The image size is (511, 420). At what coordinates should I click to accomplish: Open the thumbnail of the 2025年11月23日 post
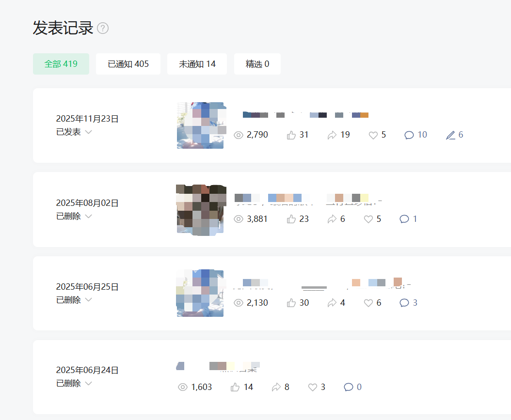(201, 125)
